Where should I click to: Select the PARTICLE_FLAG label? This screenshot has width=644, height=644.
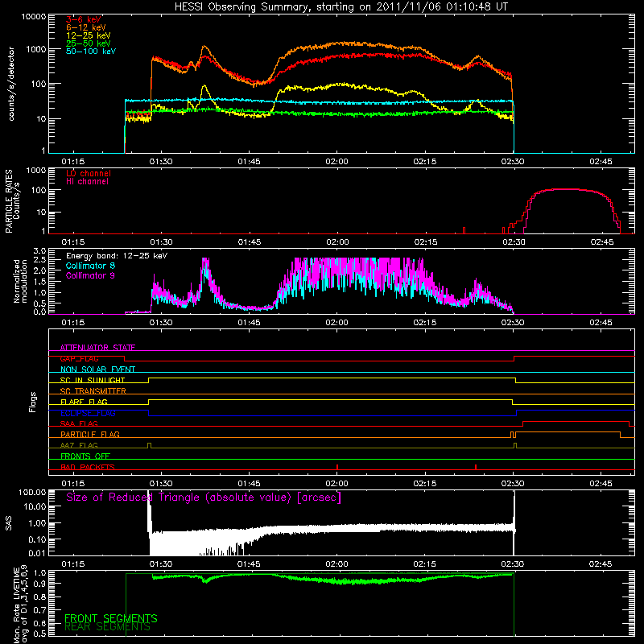pos(90,434)
